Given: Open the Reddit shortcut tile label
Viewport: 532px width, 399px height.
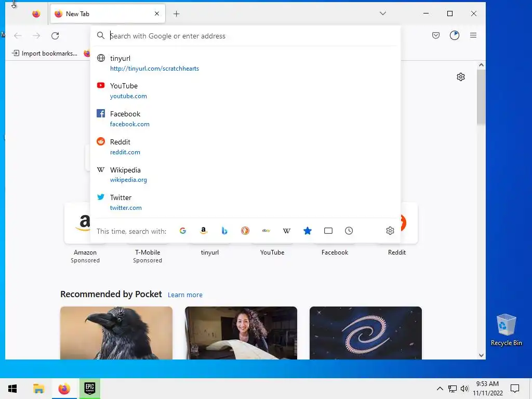Looking at the screenshot, I should coord(397,252).
